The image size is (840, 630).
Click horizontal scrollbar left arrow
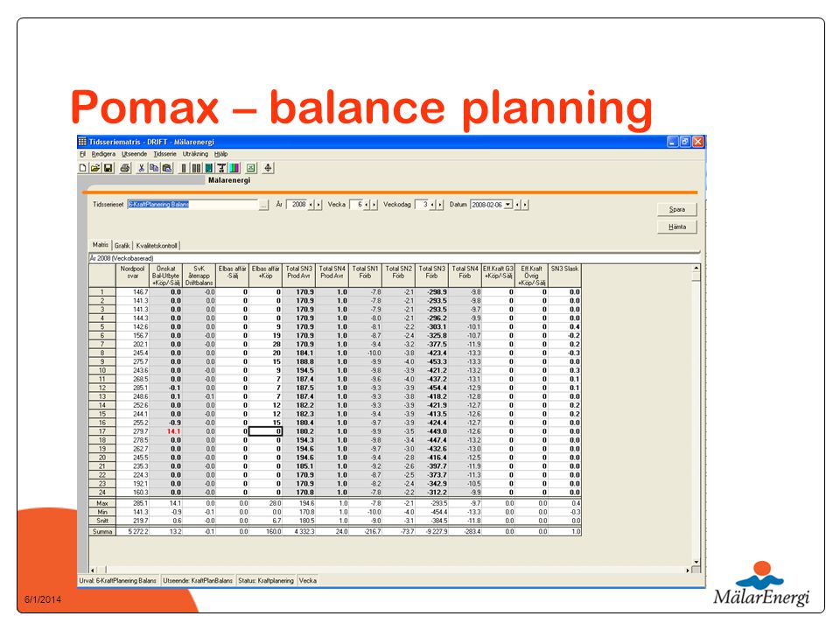(x=93, y=570)
